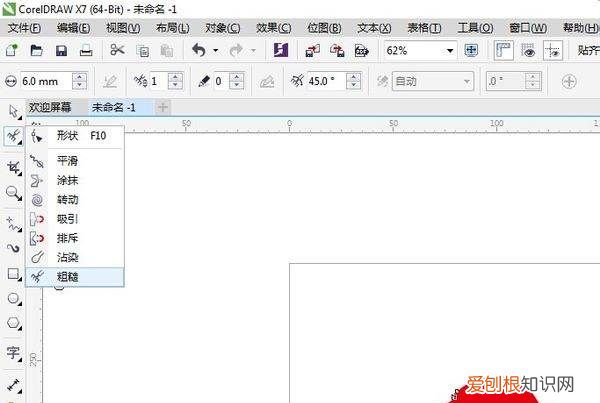Save the document with floppy icon
Viewport: 600px width, 403px height.
pyautogui.click(x=61, y=51)
